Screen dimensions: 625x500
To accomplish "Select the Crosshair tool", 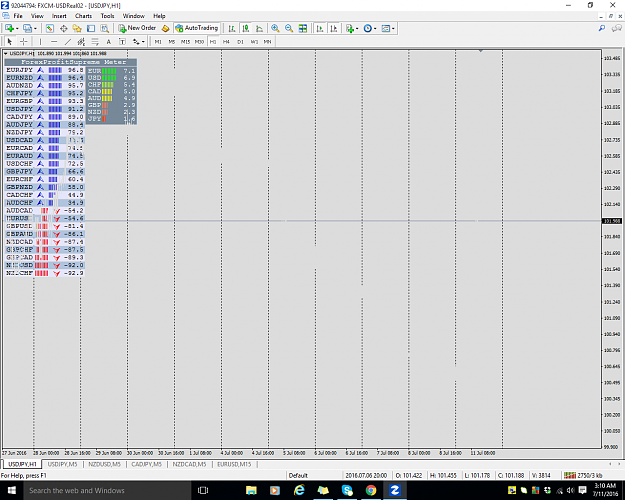I will pos(24,41).
